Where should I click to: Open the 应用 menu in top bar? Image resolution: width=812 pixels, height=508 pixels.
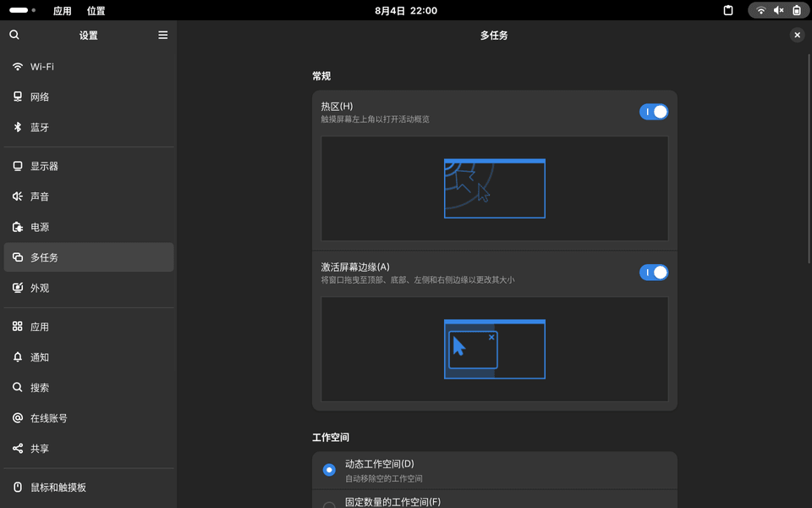click(63, 11)
